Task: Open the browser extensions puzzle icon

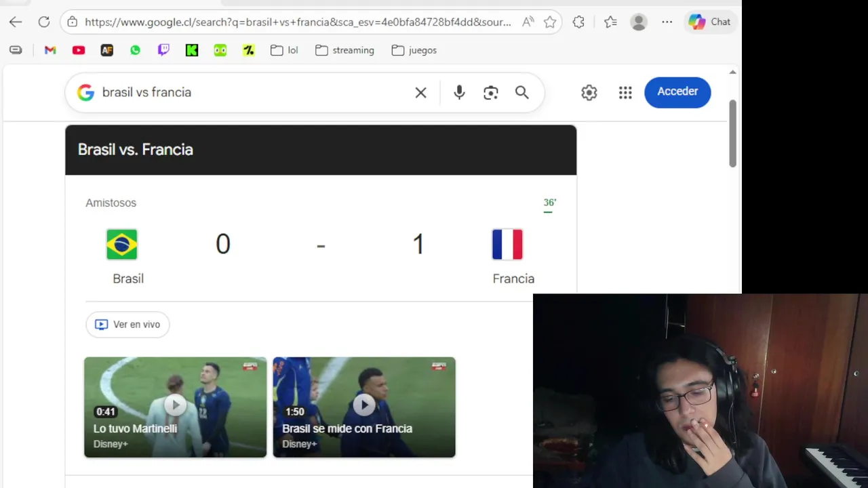Action: tap(578, 22)
